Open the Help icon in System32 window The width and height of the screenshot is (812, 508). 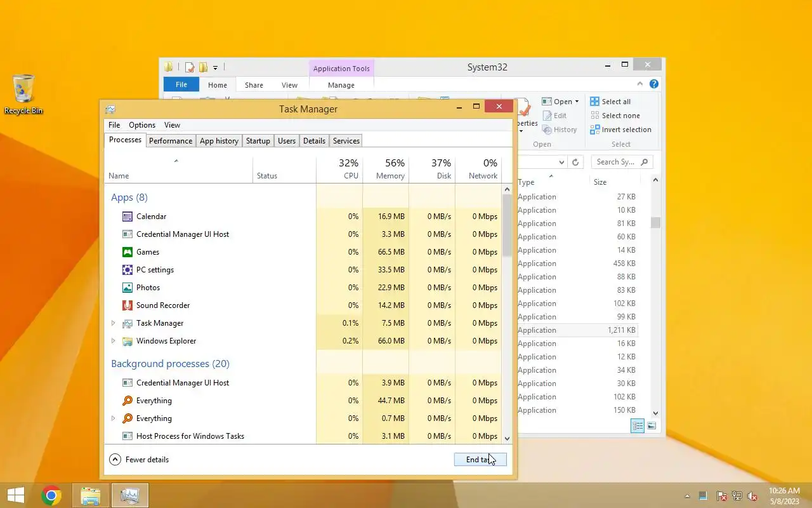point(654,84)
